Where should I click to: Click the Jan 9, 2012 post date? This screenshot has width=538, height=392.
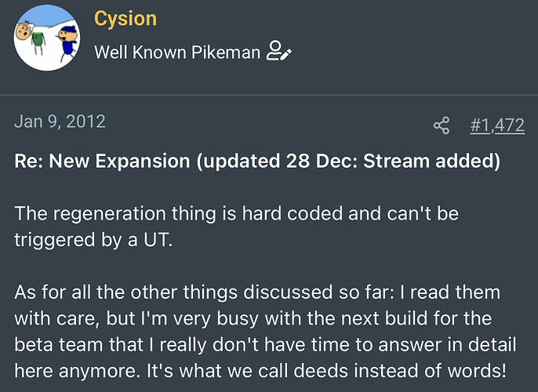click(x=60, y=122)
